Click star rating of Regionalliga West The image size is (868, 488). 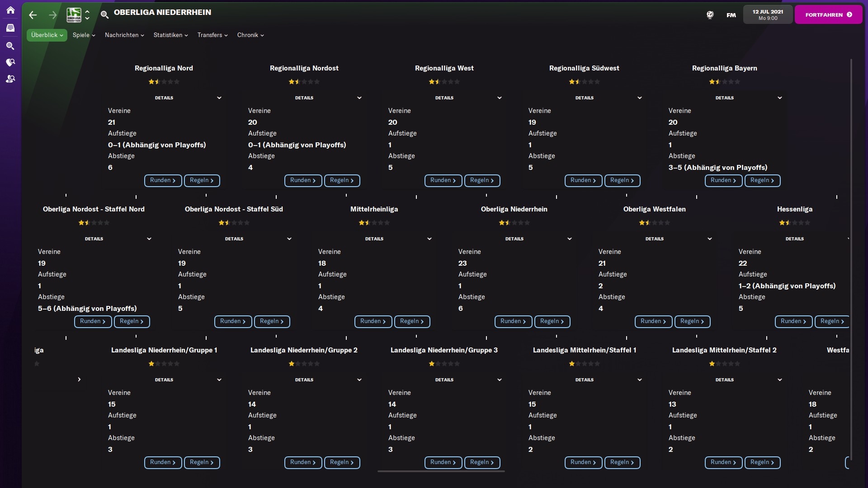click(444, 82)
